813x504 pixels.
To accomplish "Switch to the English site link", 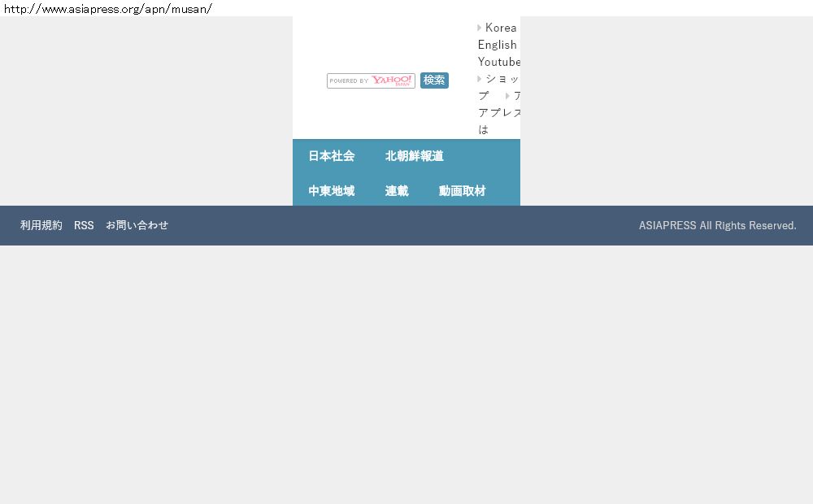I will point(498,45).
